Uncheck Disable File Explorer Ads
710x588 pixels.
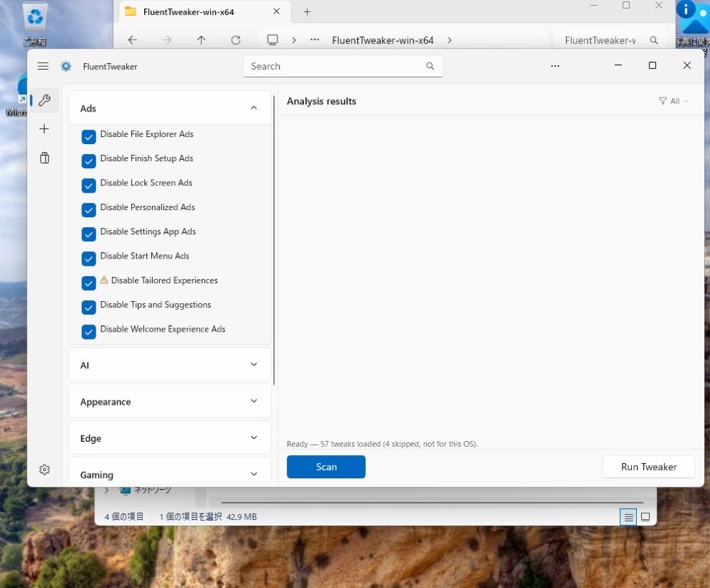[89, 136]
